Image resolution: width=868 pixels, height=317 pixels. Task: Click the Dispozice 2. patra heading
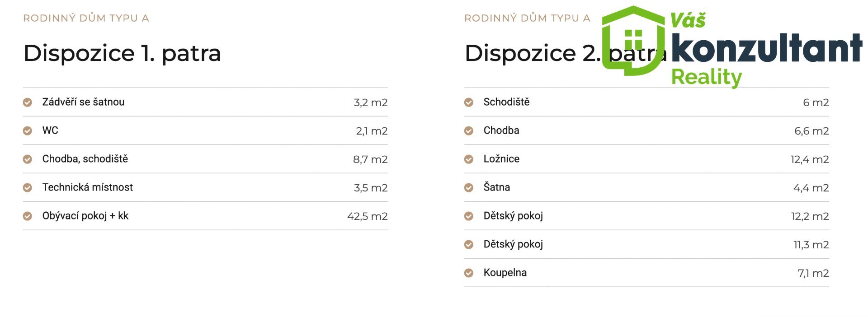click(x=566, y=53)
